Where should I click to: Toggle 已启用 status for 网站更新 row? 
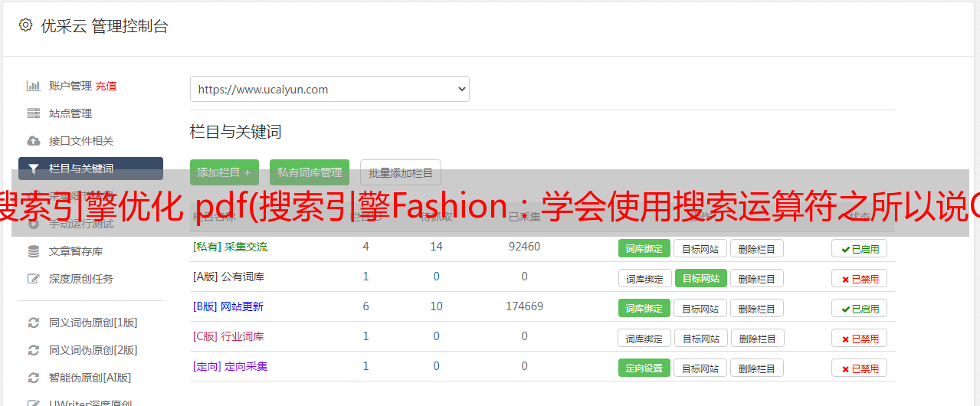[x=860, y=308]
